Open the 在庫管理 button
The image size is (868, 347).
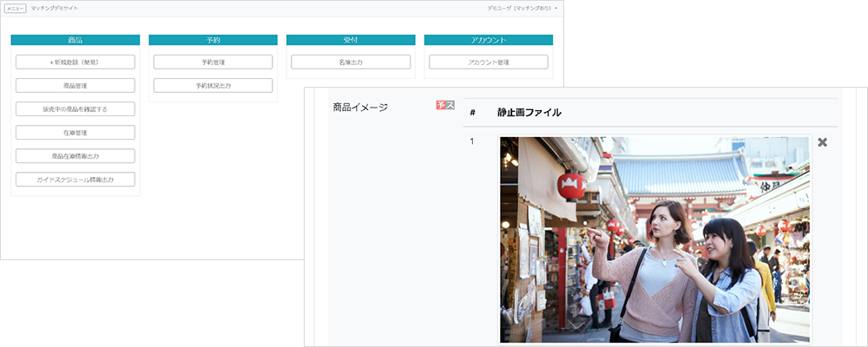click(76, 133)
